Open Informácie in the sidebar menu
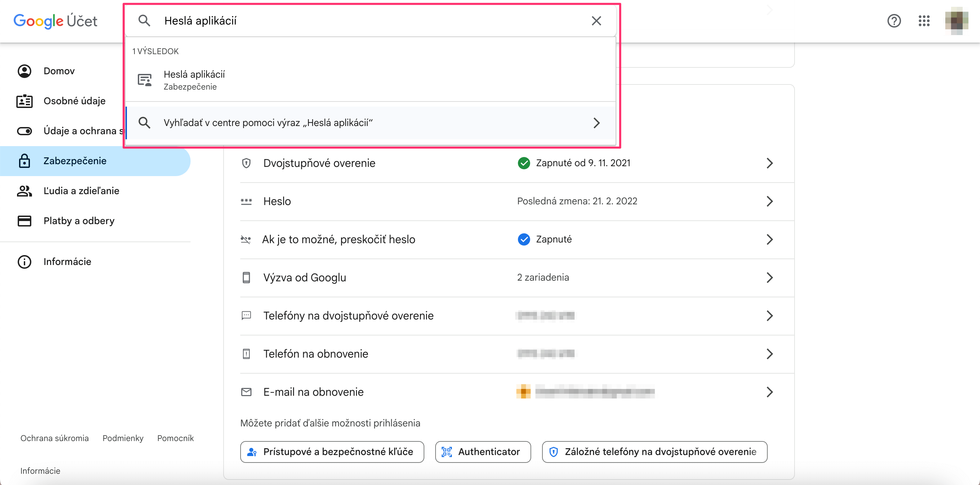980x485 pixels. (x=95, y=262)
